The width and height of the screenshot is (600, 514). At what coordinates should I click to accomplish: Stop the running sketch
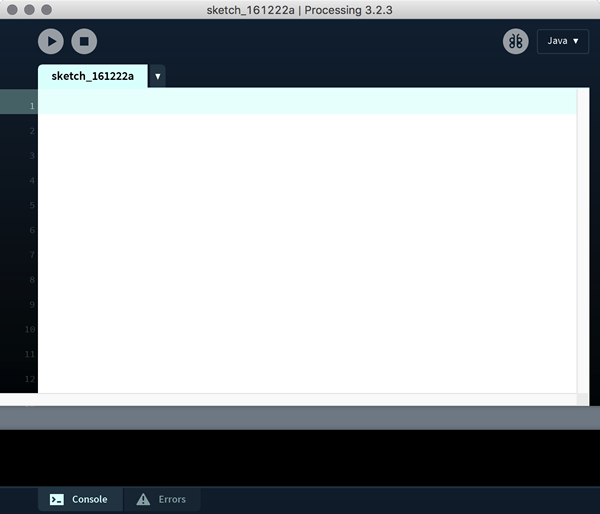(84, 41)
